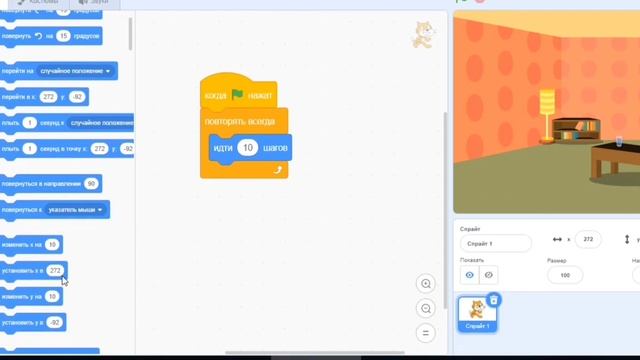Edit the 15 degrees value in повернуть block
This screenshot has width=640, height=360.
[63, 36]
